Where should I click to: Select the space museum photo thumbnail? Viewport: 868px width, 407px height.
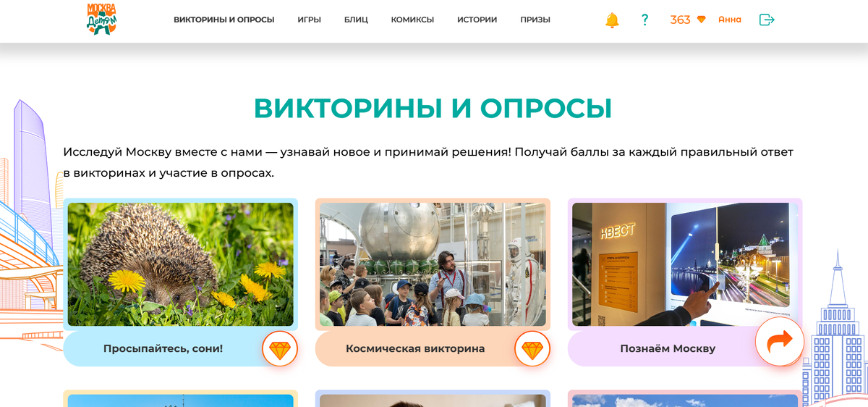tap(433, 264)
